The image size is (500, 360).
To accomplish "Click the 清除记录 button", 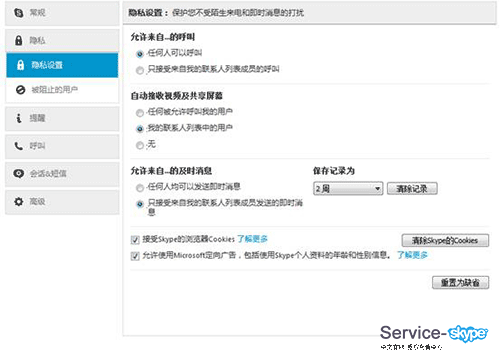I will [412, 189].
